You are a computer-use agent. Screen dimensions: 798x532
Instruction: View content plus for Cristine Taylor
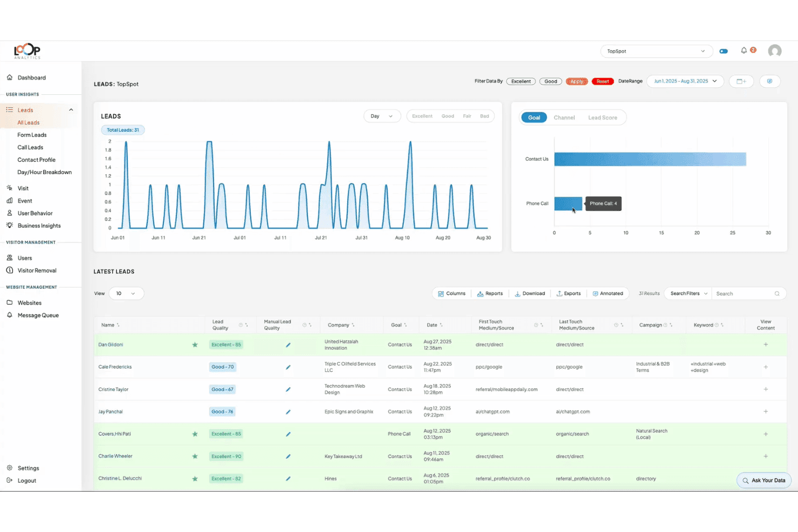766,389
